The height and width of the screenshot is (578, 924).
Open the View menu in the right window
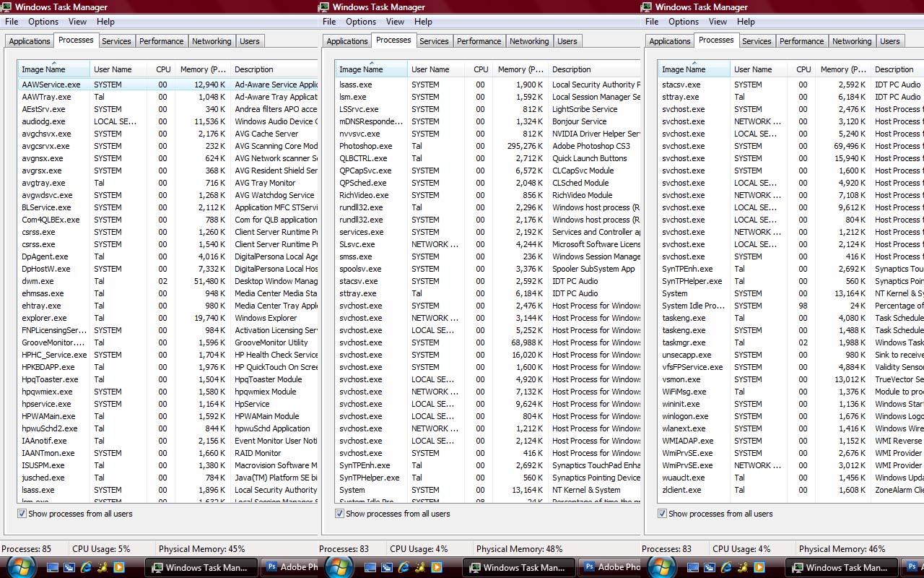pos(718,22)
